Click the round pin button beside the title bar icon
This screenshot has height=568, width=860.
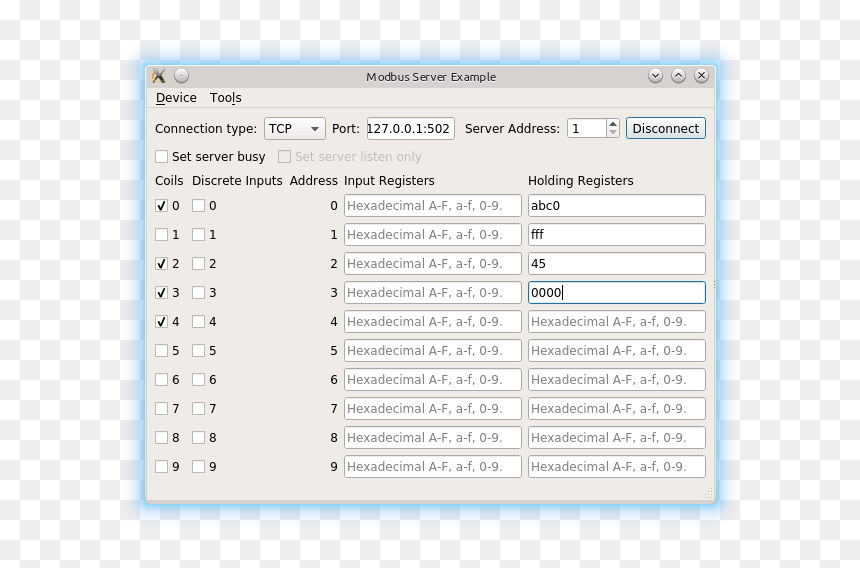pos(182,76)
